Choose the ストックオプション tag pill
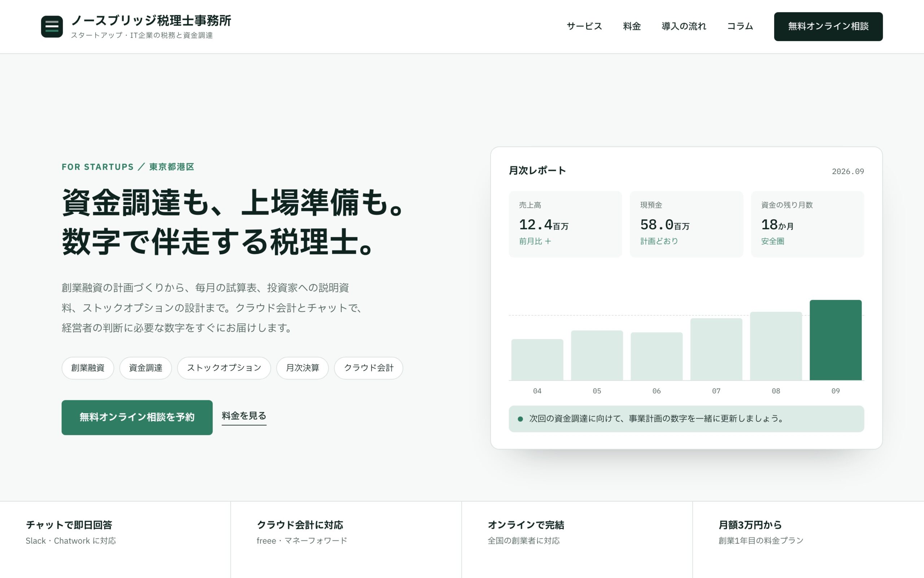The width and height of the screenshot is (924, 578). pyautogui.click(x=224, y=368)
